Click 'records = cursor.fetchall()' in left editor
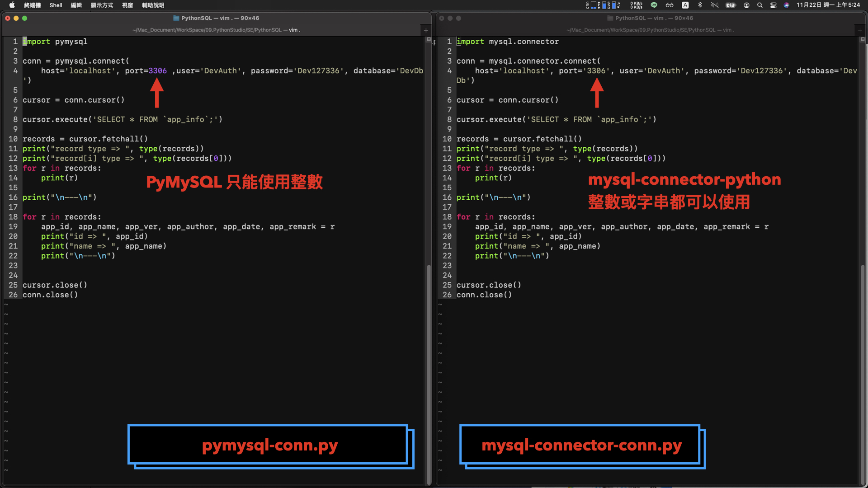 pyautogui.click(x=85, y=139)
